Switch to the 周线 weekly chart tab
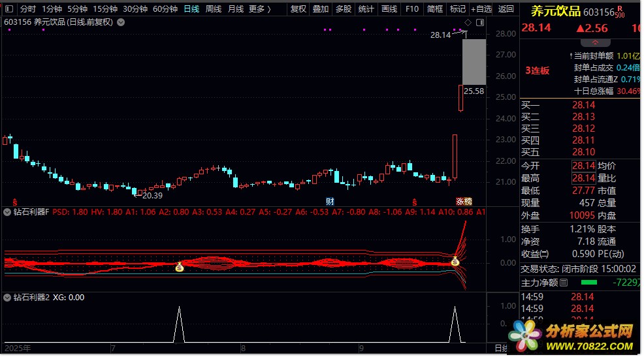The width and height of the screenshot is (644, 357). 214,9
